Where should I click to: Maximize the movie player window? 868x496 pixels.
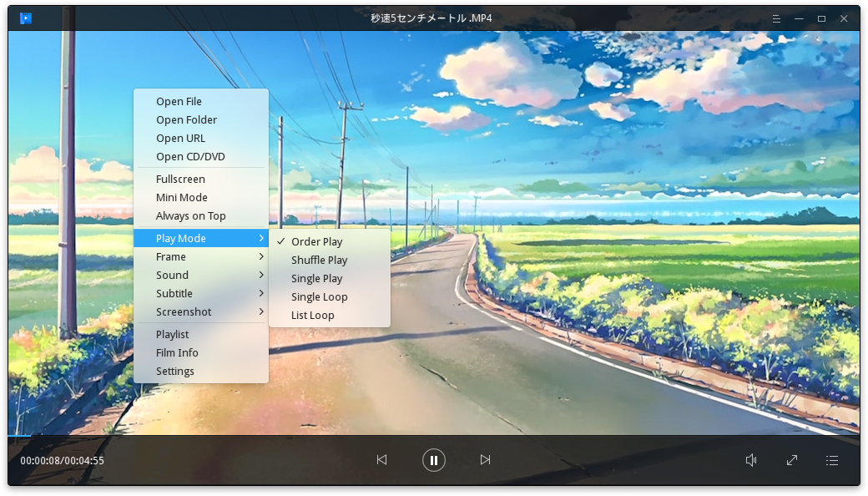pos(821,19)
